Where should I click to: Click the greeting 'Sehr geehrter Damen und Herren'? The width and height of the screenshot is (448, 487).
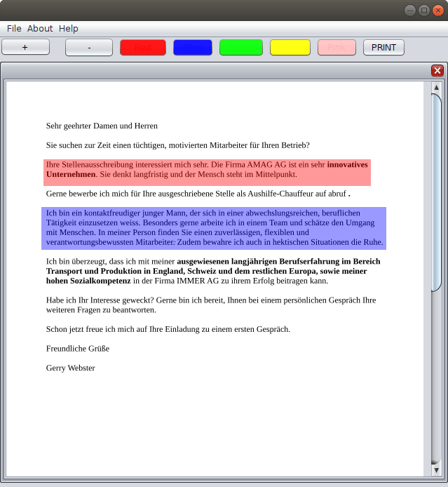(102, 126)
